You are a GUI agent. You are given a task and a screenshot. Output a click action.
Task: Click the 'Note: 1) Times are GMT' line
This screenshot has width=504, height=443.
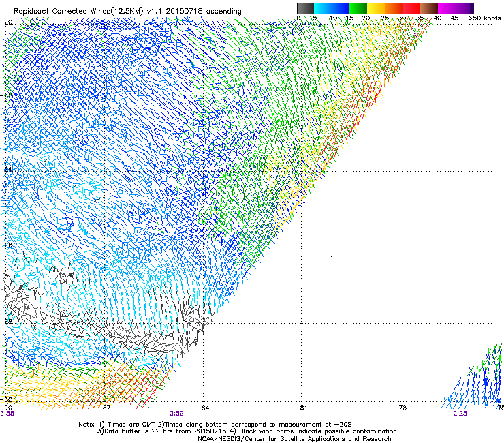215,425
